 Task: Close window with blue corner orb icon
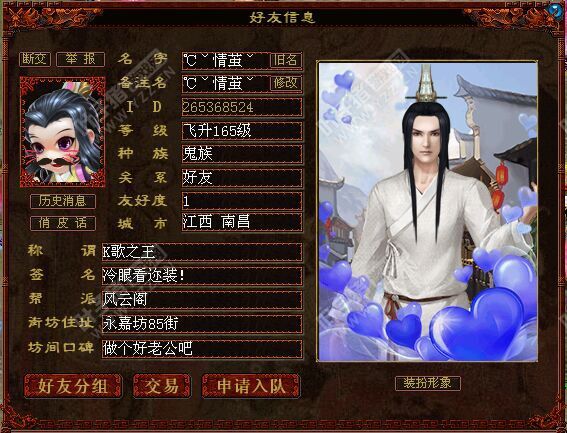coord(555,10)
